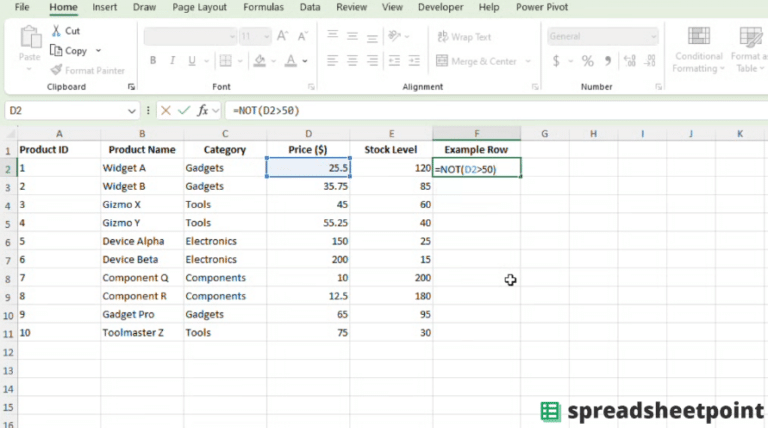Switch to the Formulas tab

click(263, 7)
